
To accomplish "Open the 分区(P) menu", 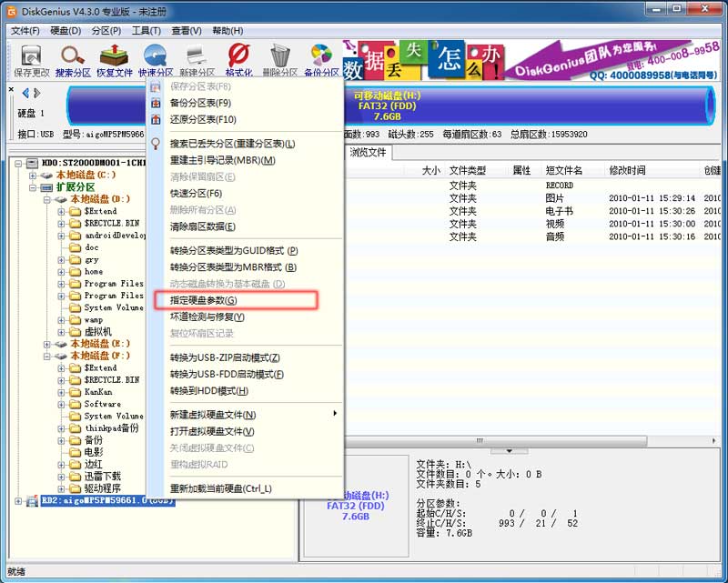I will coord(106,31).
